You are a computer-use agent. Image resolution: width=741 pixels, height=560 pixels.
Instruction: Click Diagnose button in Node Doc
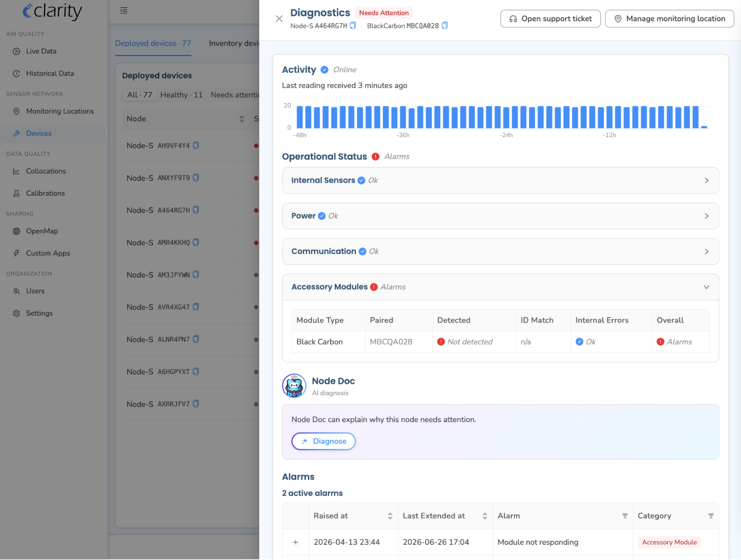[x=324, y=441]
